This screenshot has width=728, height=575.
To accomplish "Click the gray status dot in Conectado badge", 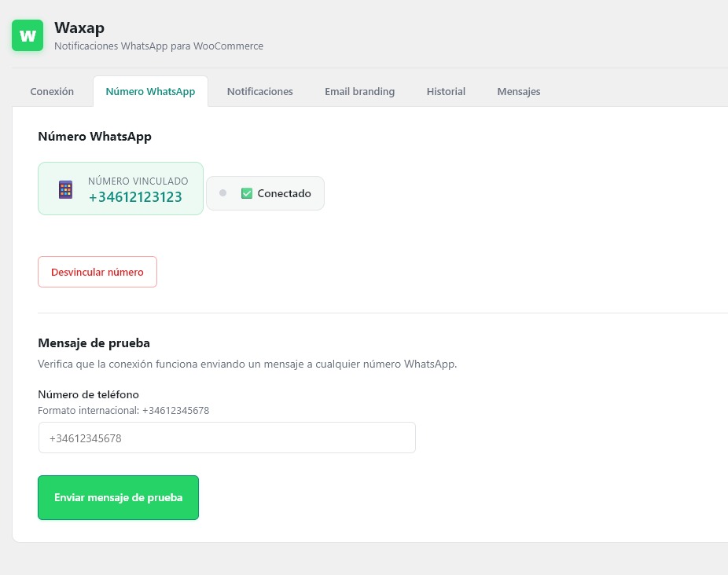I will 222,192.
